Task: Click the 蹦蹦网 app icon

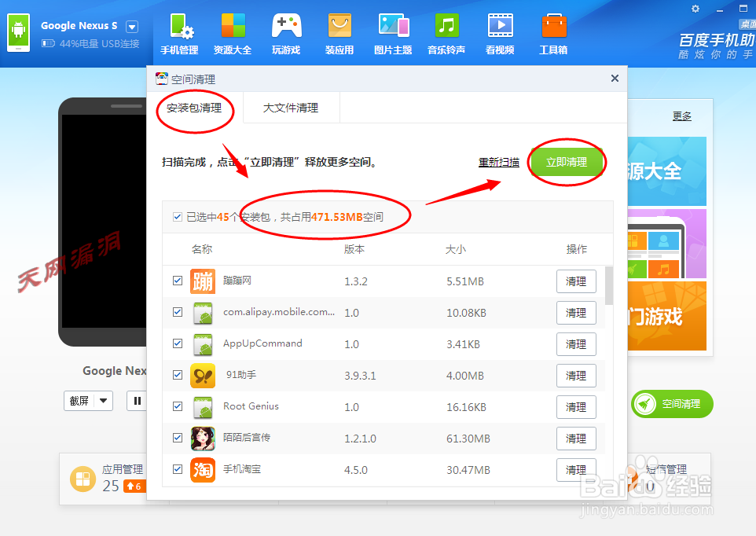Action: click(x=203, y=281)
